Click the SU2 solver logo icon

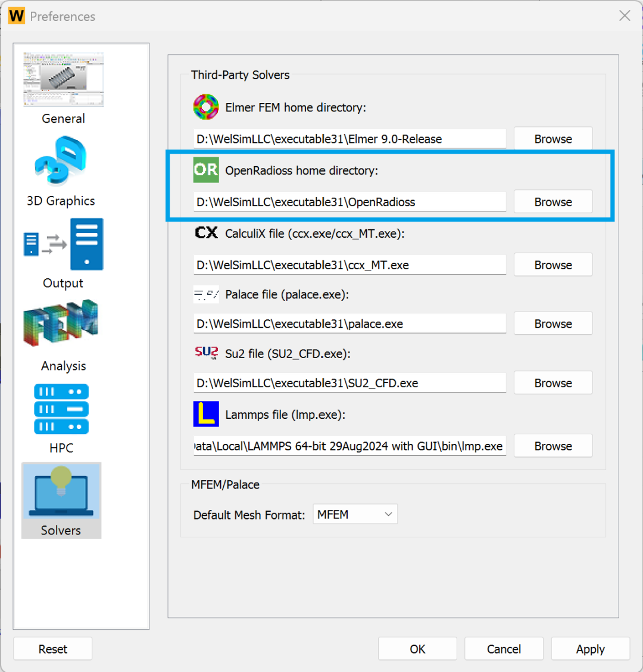point(206,353)
